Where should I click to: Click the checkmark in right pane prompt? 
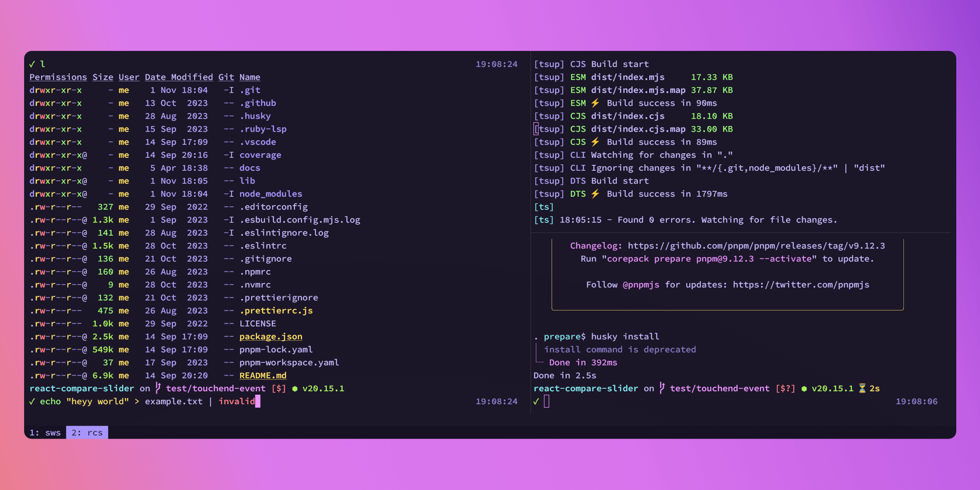pos(536,401)
